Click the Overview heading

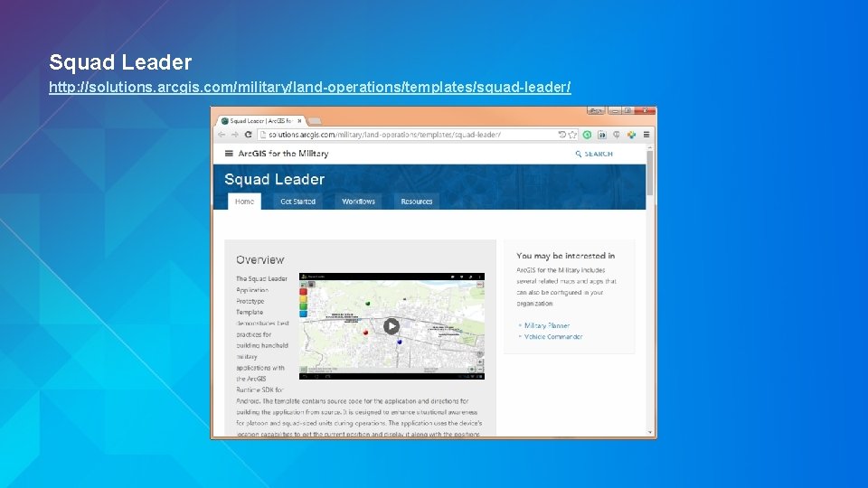pyautogui.click(x=260, y=260)
